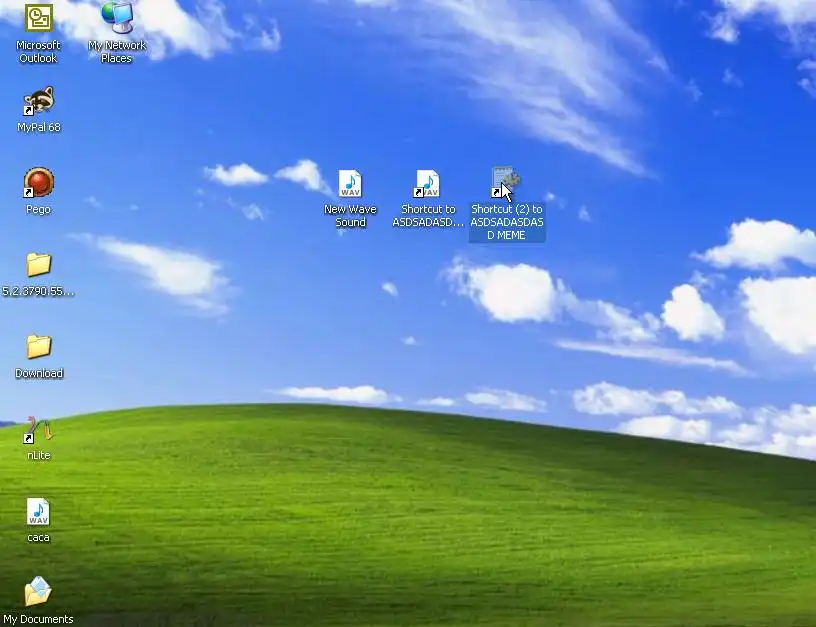Image resolution: width=816 pixels, height=627 pixels.
Task: Select Shortcut (2) to ASDSADASDASD MEME icon
Action: click(506, 182)
